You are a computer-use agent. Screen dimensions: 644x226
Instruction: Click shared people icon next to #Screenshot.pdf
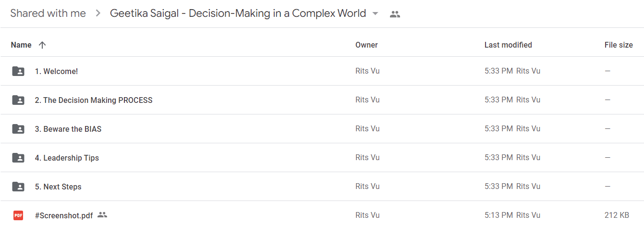pyautogui.click(x=102, y=215)
